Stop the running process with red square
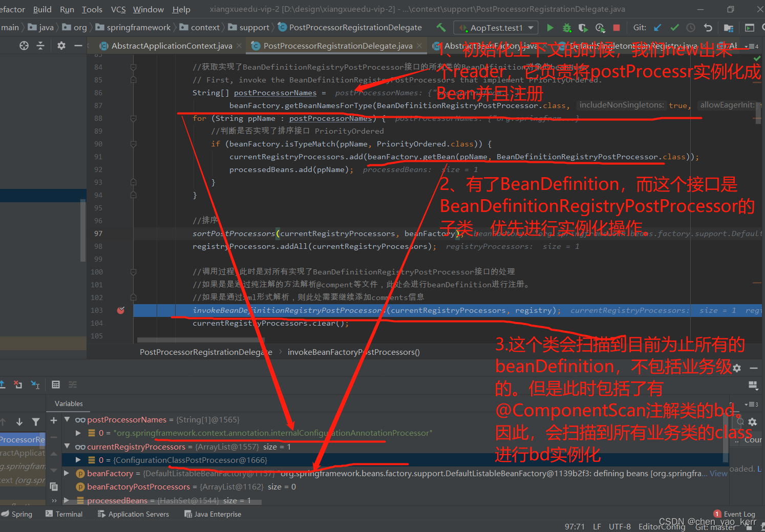 click(617, 28)
